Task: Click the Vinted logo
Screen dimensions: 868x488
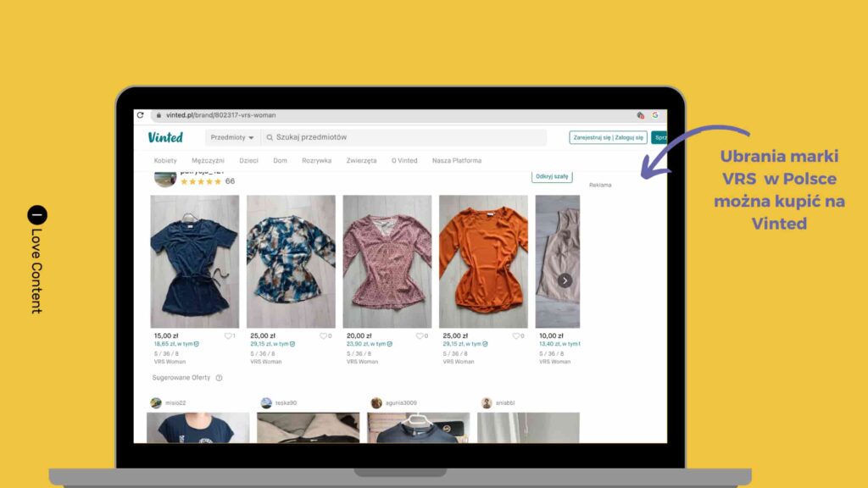Action: 166,136
